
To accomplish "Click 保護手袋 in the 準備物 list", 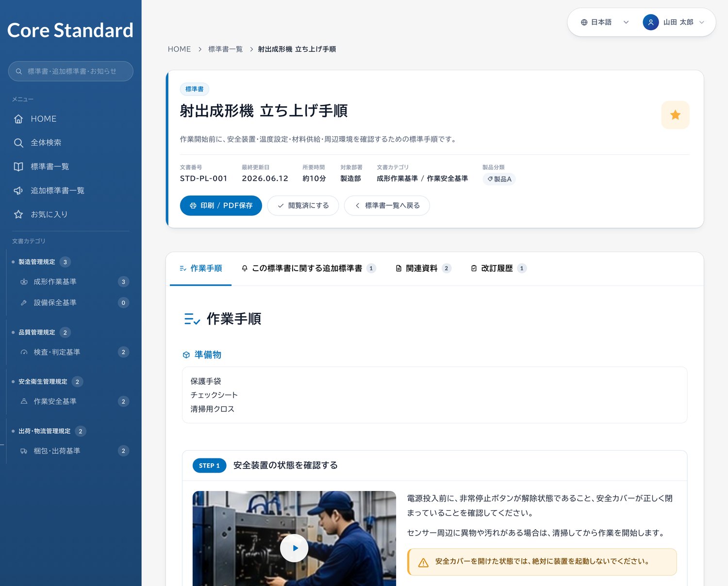I will [206, 381].
